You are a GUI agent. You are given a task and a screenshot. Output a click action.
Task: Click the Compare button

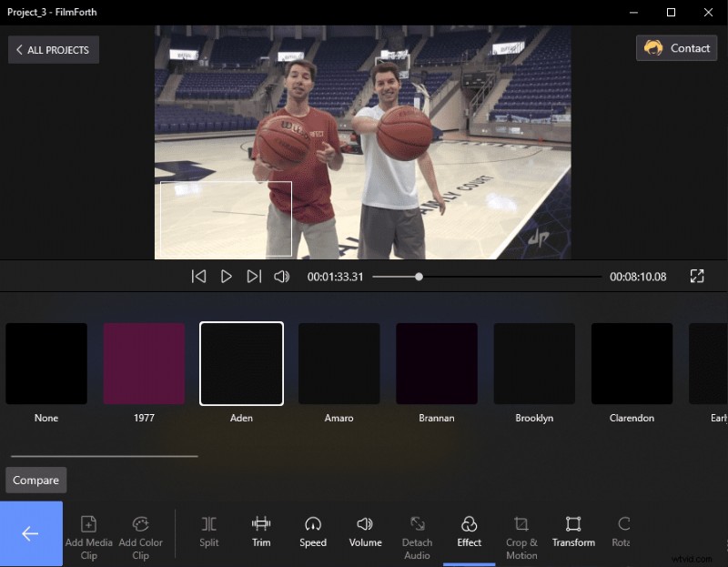[x=35, y=480]
